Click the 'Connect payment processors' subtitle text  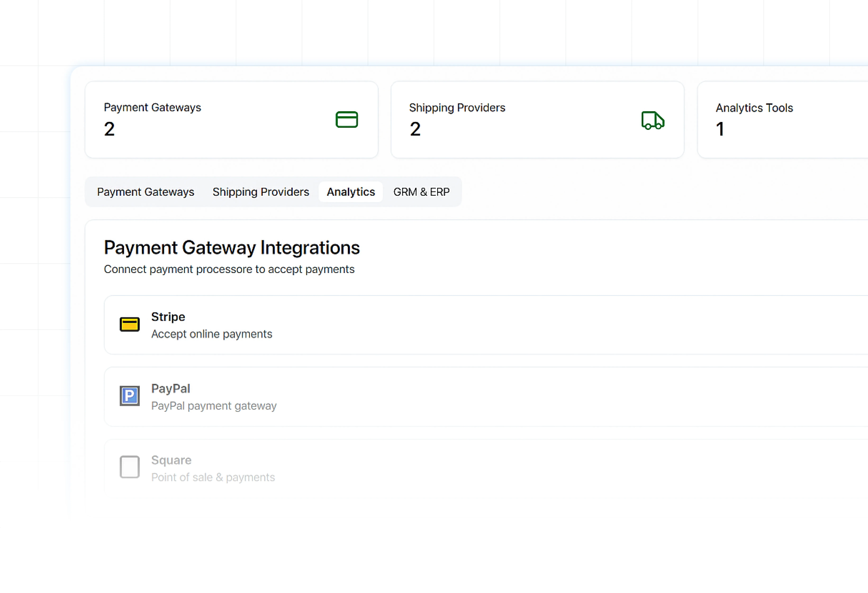pos(229,269)
